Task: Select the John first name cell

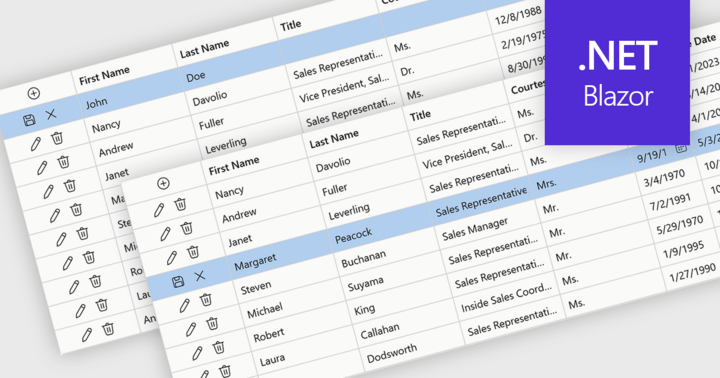Action: (96, 103)
